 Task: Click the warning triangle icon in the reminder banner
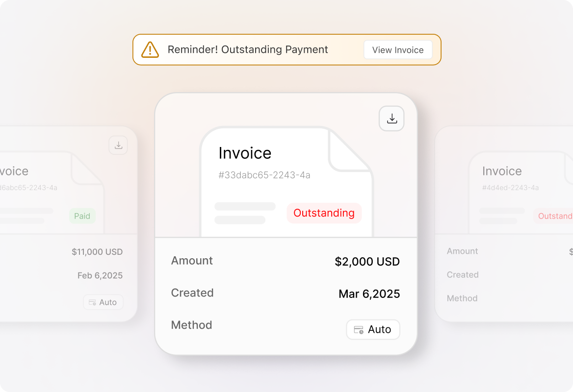(x=150, y=49)
